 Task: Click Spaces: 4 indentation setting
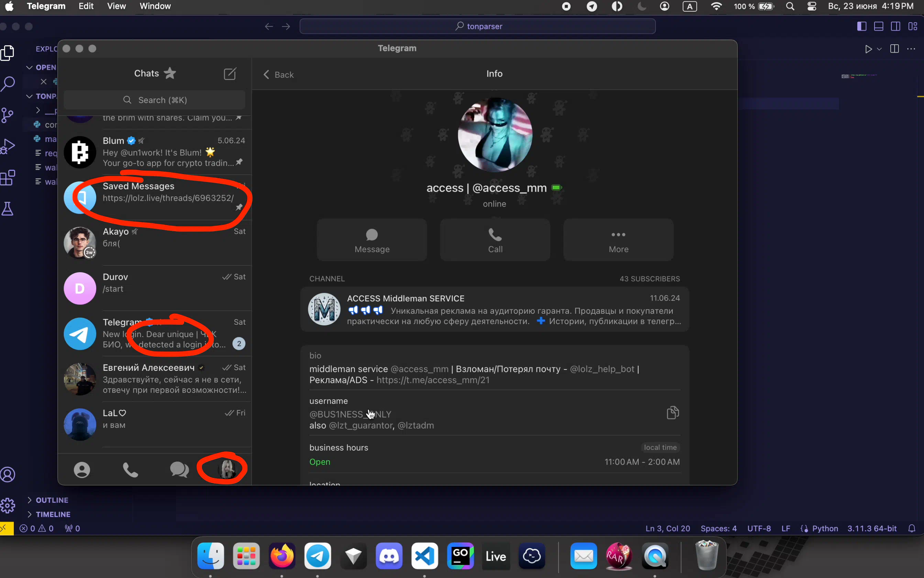tap(718, 528)
